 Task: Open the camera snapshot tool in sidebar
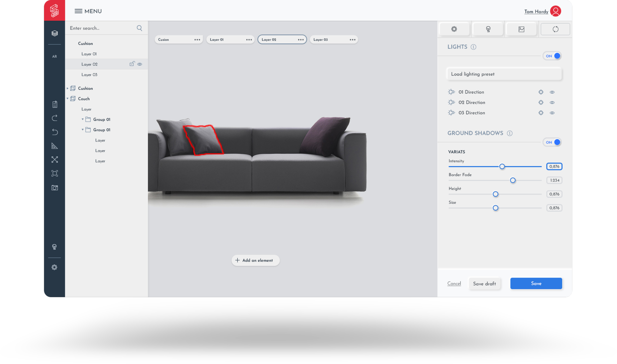click(x=55, y=188)
